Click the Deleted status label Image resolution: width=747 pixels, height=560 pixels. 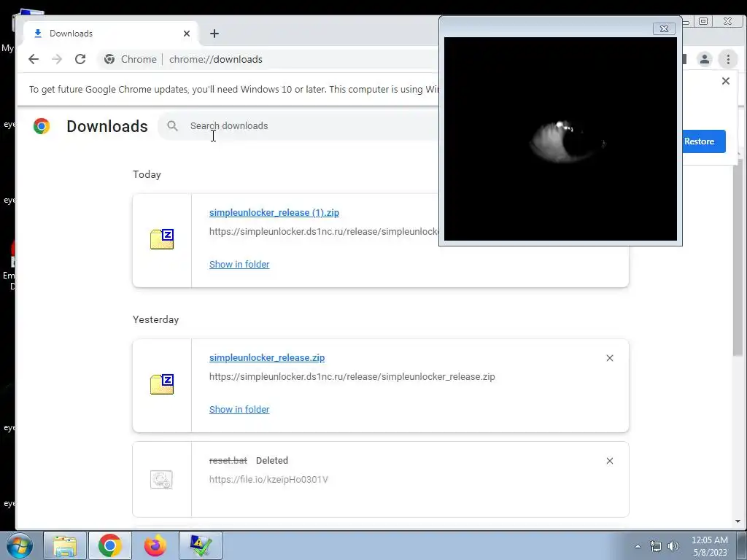(x=272, y=461)
